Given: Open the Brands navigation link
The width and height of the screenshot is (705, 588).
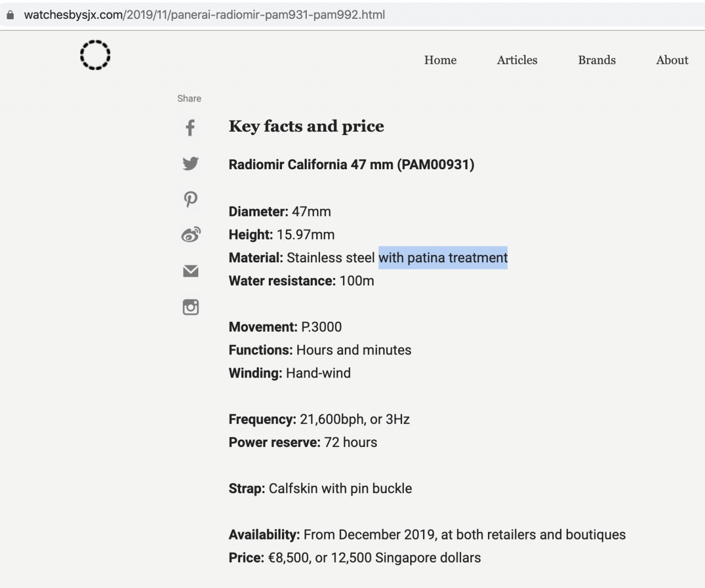Looking at the screenshot, I should (596, 60).
